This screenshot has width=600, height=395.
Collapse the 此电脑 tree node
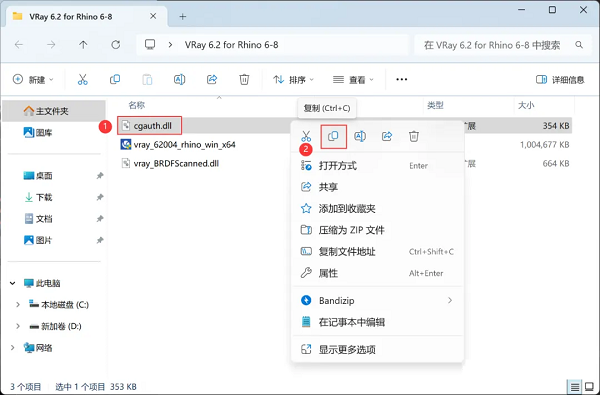click(13, 283)
